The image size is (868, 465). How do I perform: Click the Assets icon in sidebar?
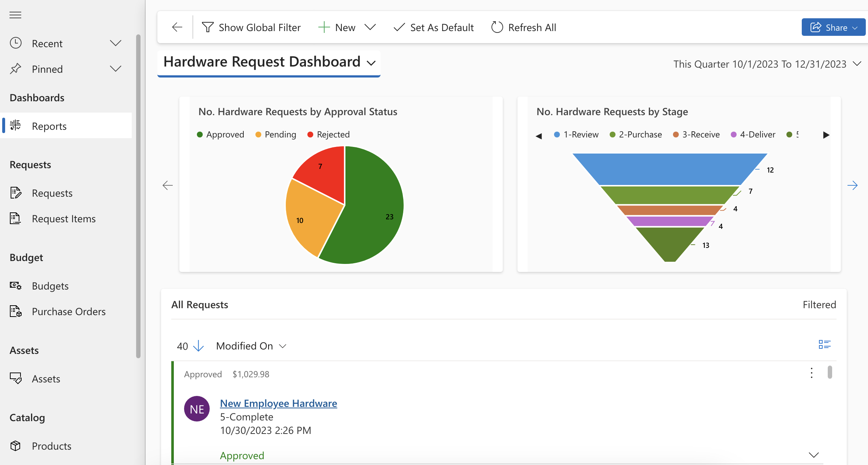pos(15,378)
